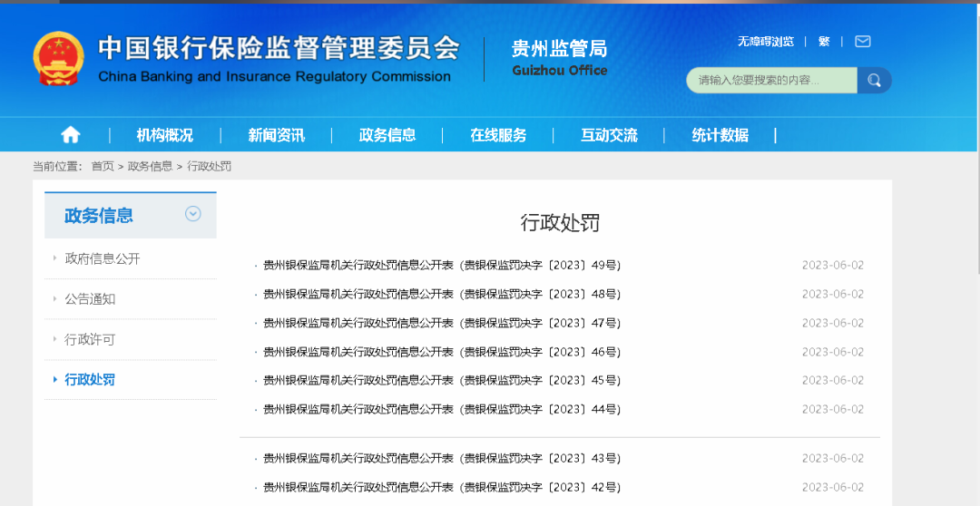Viewport: 980px width, 506px height.
Task: Click the 中国银行保险监督管理委员会 title
Action: tap(279, 48)
